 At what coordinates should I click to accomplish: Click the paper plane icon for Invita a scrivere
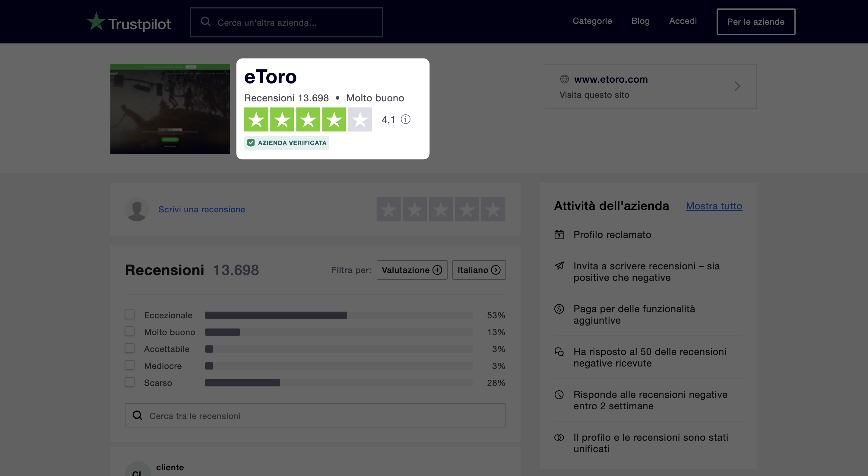pyautogui.click(x=559, y=266)
